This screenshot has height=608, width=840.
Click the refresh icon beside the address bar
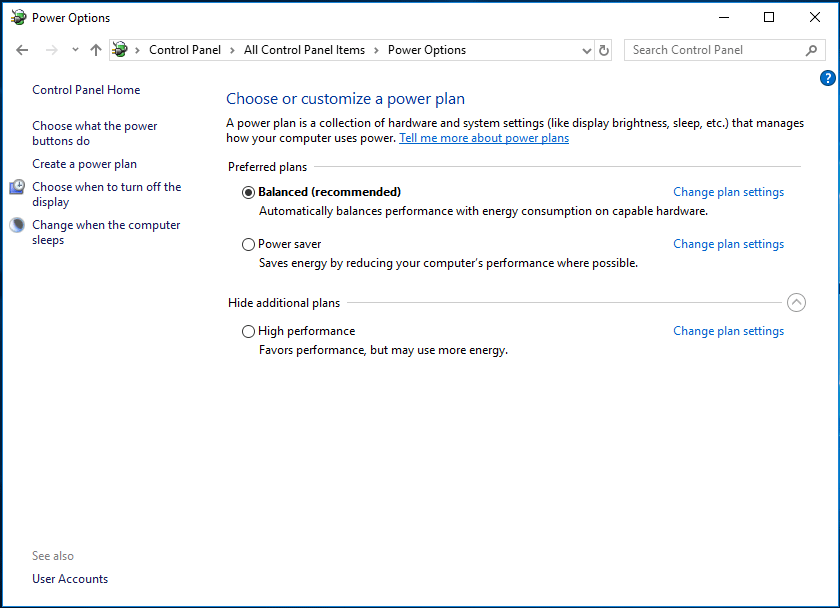pyautogui.click(x=605, y=49)
